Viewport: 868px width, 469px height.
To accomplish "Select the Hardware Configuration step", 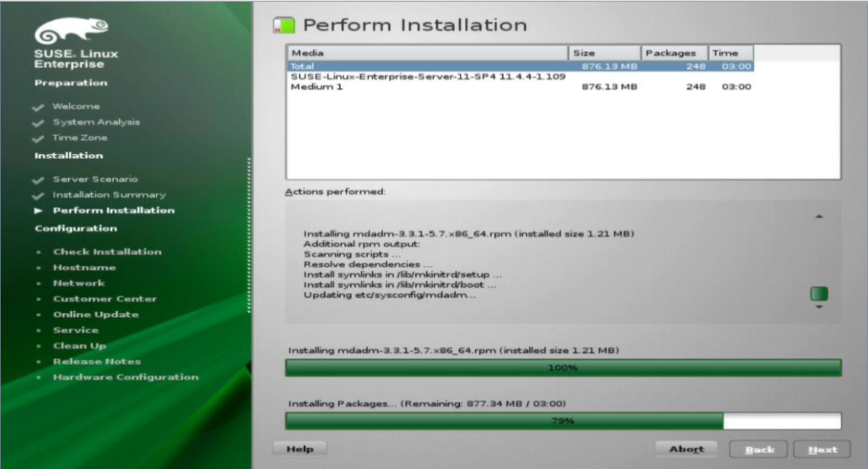I will [x=126, y=377].
